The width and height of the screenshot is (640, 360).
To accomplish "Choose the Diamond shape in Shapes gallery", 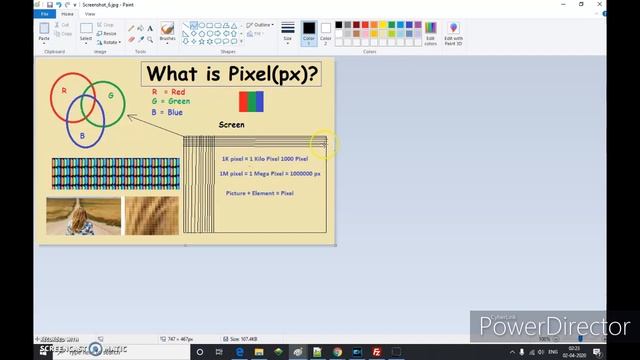I will point(194,33).
